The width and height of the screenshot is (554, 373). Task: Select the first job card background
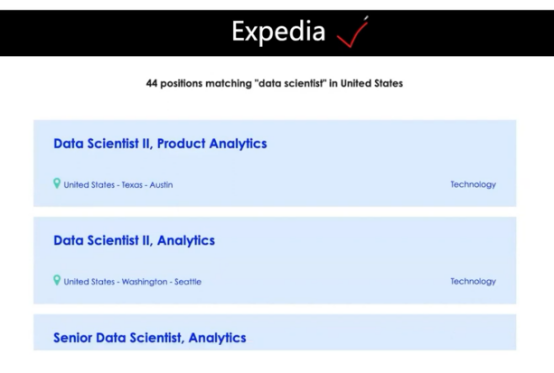pyautogui.click(x=275, y=163)
